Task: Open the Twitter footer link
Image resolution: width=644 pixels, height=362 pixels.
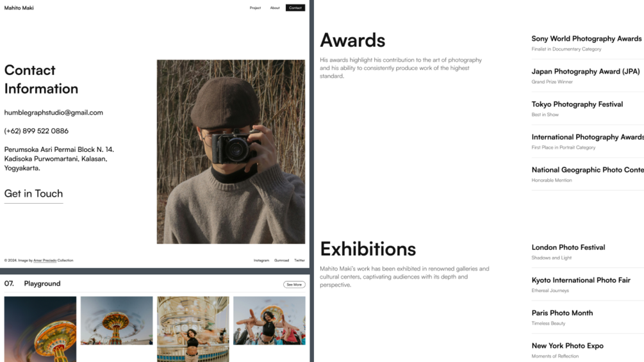Action: [299, 260]
